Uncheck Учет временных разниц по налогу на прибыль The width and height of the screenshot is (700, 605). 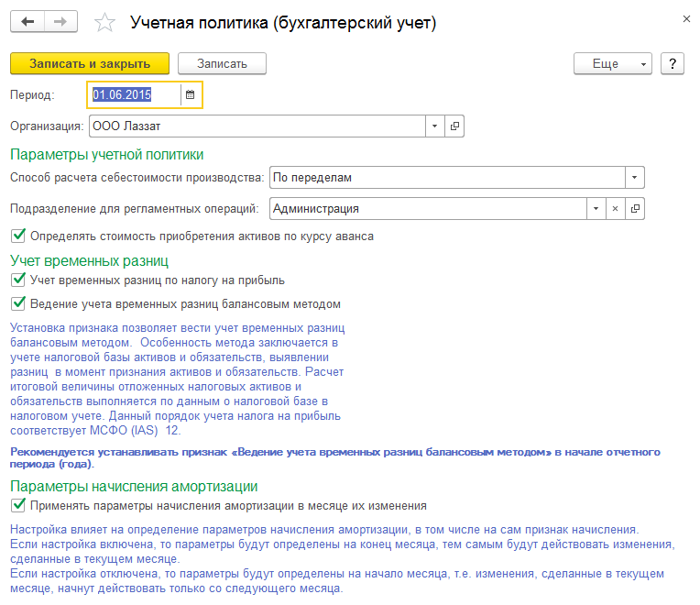click(x=17, y=280)
